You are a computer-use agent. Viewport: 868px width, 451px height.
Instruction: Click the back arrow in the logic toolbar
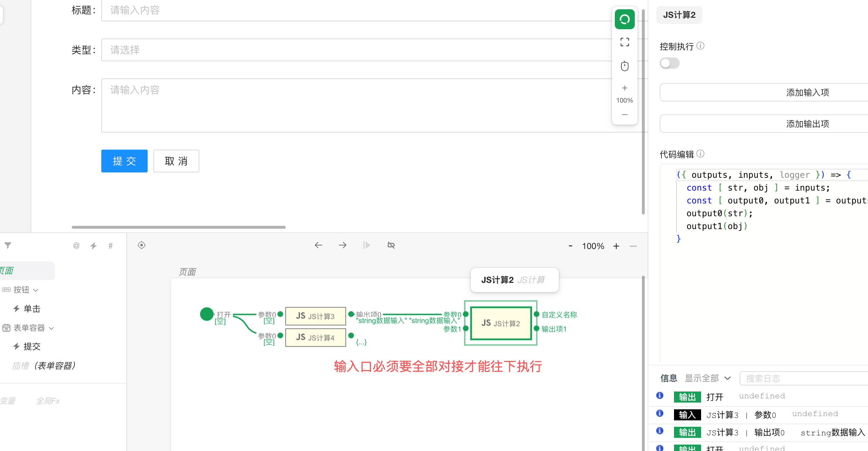318,245
